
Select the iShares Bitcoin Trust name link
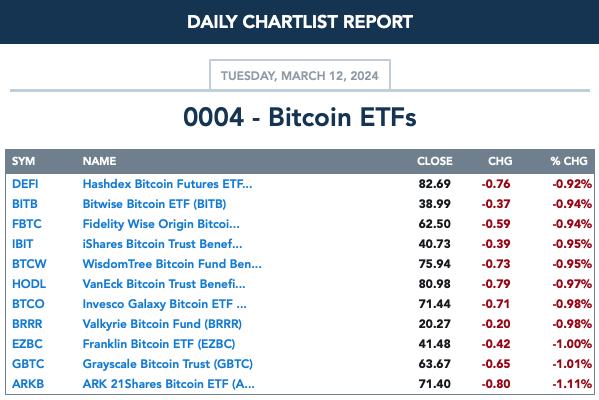tap(162, 244)
